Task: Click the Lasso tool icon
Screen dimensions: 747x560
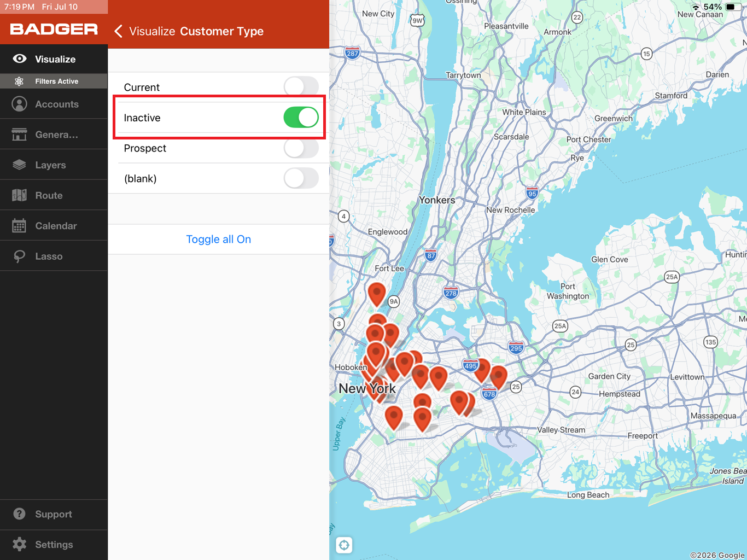Action: click(x=19, y=256)
